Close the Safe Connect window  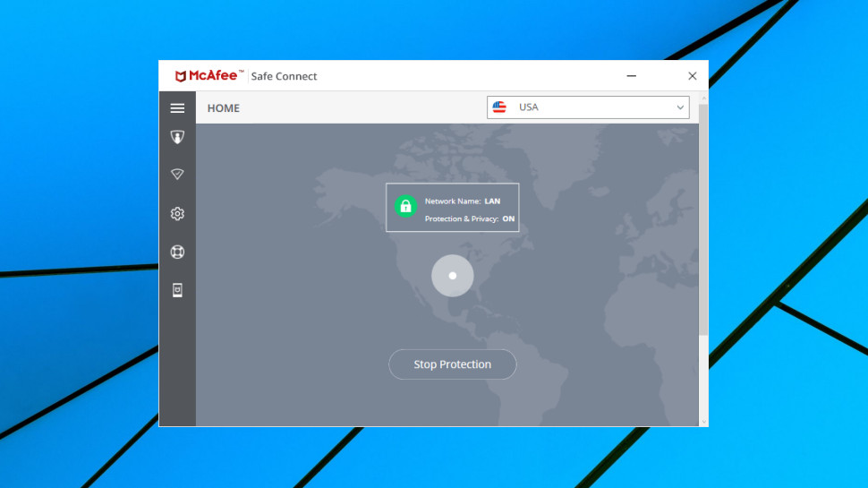(692, 76)
